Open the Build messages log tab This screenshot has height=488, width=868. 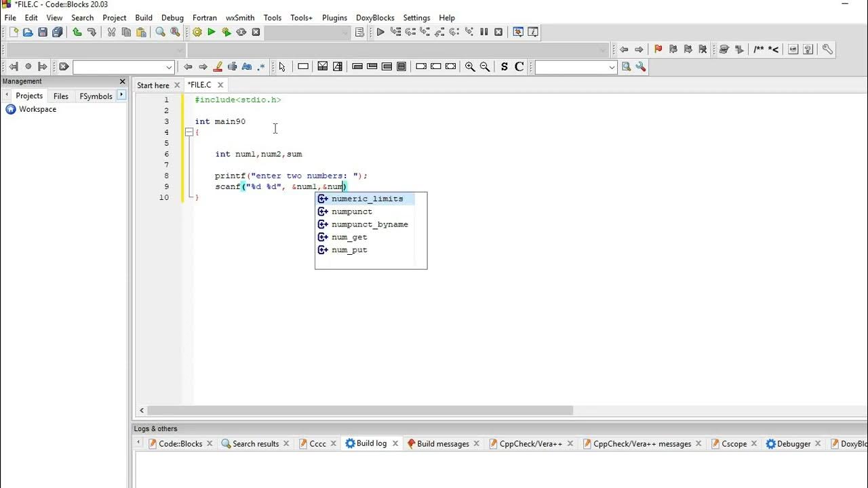tap(443, 444)
